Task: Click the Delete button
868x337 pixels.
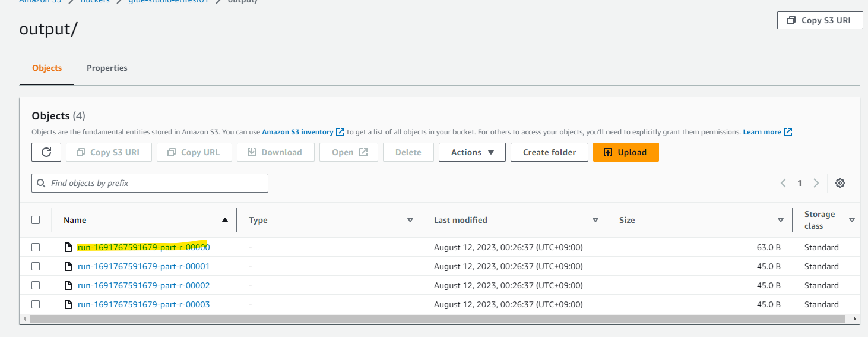Action: (x=408, y=152)
